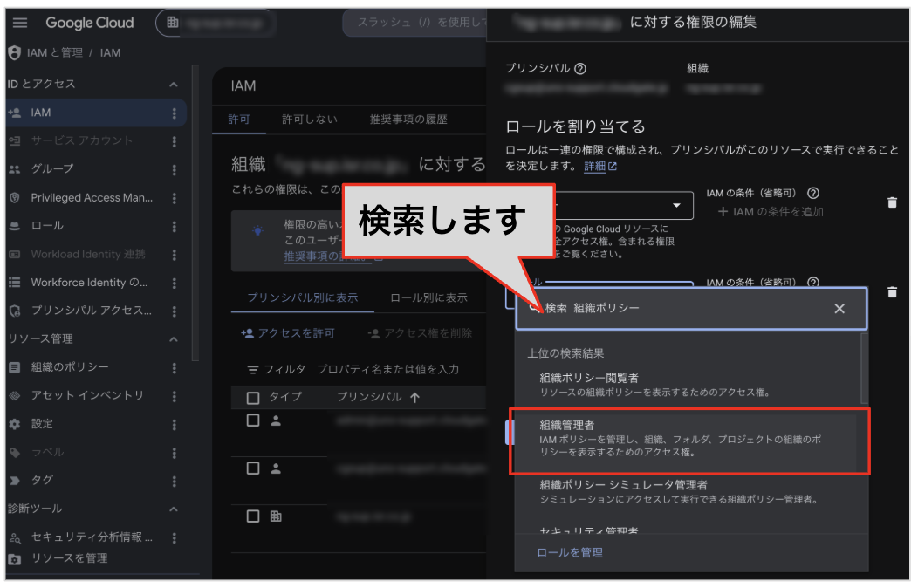Sort by プリンシパル using the arrow icon
The image size is (918, 588).
[415, 398]
